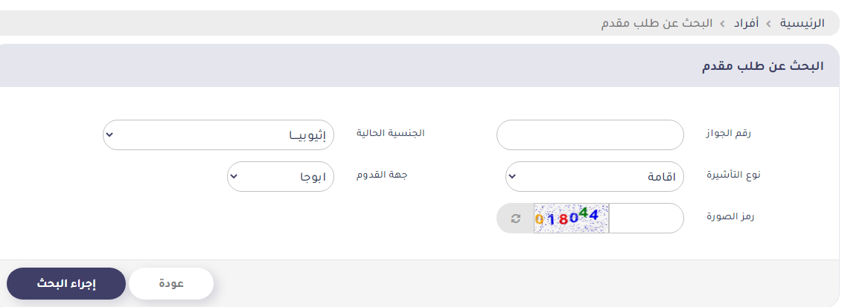Open the الجنسية الحالية dropdown showing إثيوبيا

(219, 135)
